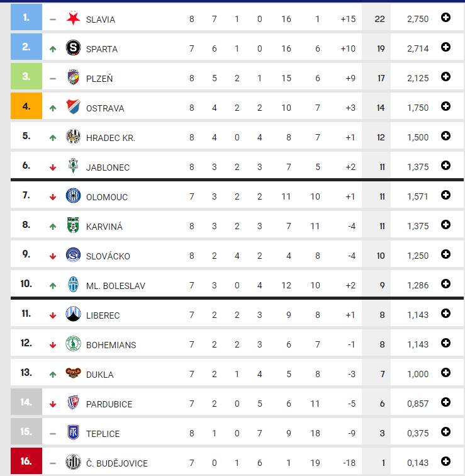The width and height of the screenshot is (465, 476).
Task: Click the Plzeň club crest
Action: [73, 77]
